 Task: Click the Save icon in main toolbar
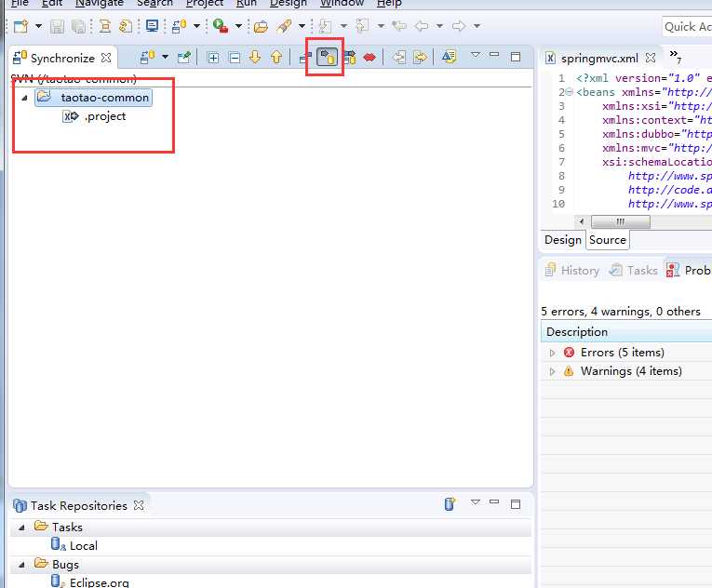(x=57, y=26)
